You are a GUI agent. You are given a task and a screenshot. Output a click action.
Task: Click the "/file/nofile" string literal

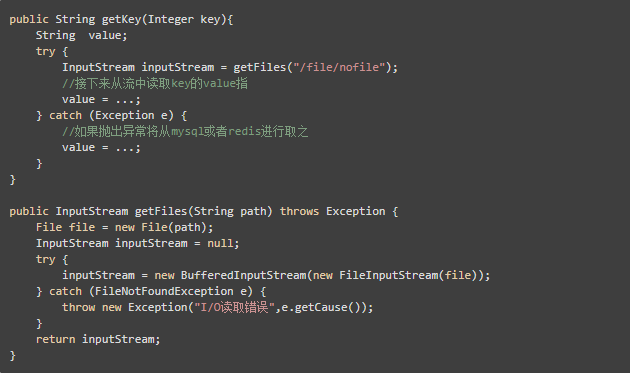coord(340,67)
